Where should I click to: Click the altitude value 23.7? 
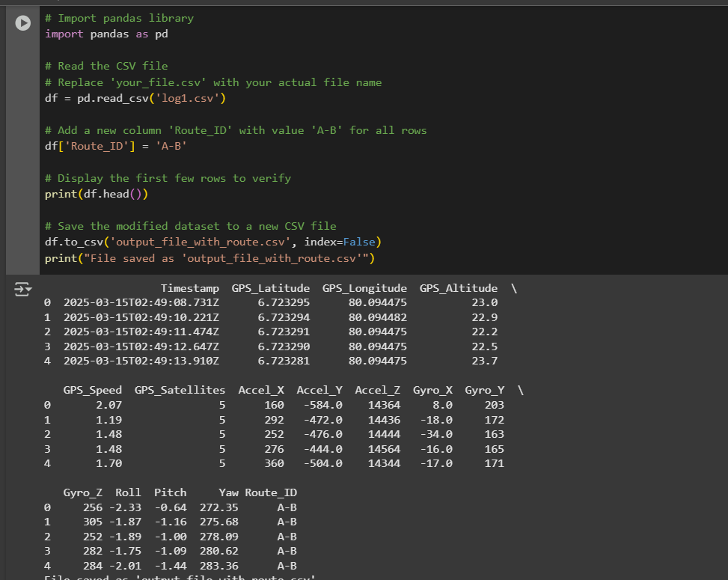tap(485, 361)
